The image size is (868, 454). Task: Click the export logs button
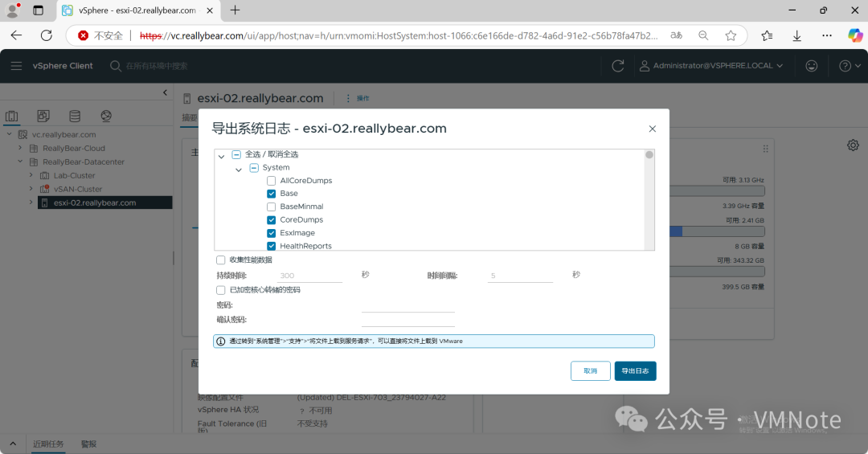[635, 371]
